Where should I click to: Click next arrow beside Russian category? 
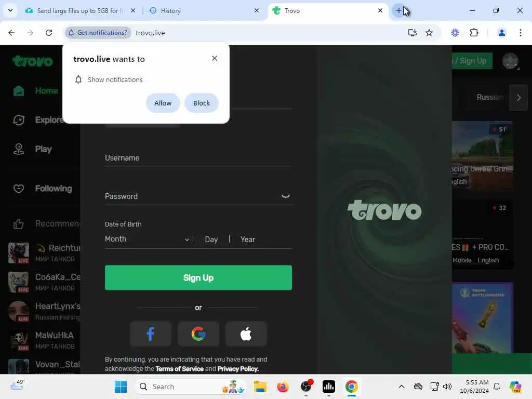518,98
